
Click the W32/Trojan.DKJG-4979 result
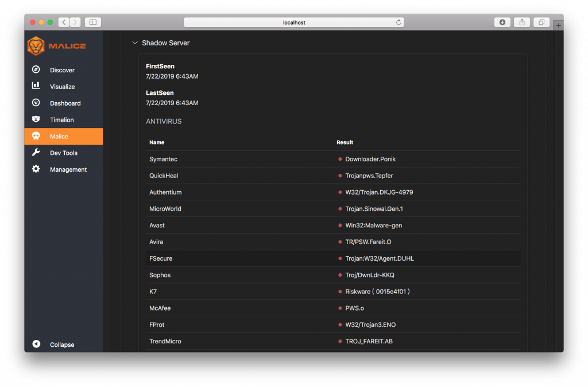[x=379, y=192]
